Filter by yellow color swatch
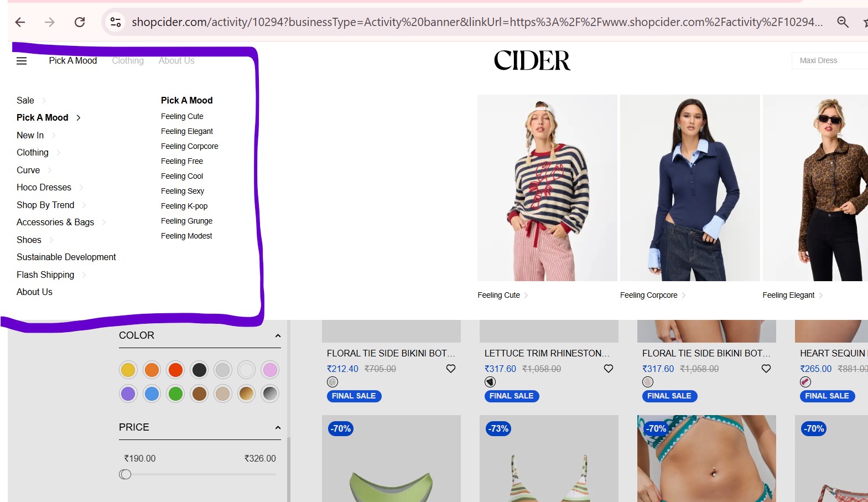Viewport: 868px width, 502px height. coord(128,370)
